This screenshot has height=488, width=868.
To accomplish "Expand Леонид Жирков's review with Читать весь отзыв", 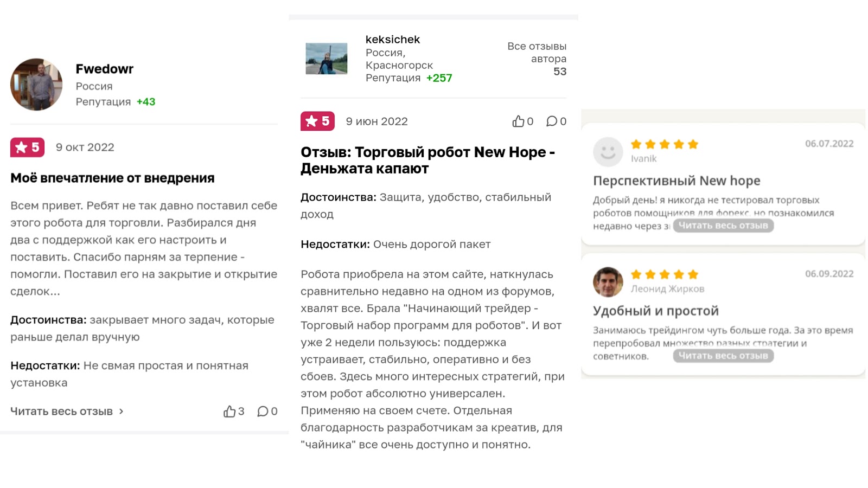I will (723, 356).
